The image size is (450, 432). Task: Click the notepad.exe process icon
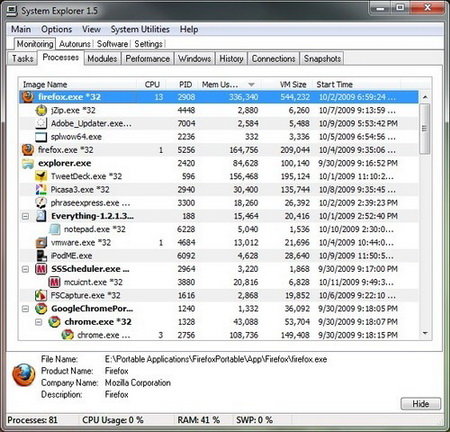pos(54,229)
